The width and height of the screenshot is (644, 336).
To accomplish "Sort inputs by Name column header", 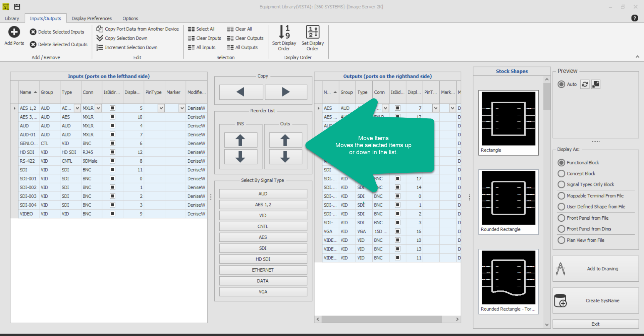I will pyautogui.click(x=28, y=92).
